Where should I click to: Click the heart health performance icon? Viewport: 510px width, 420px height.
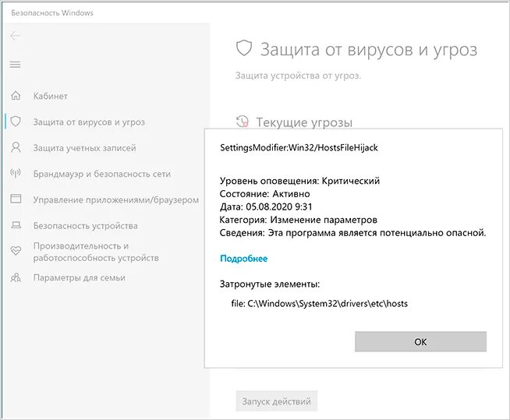[16, 251]
